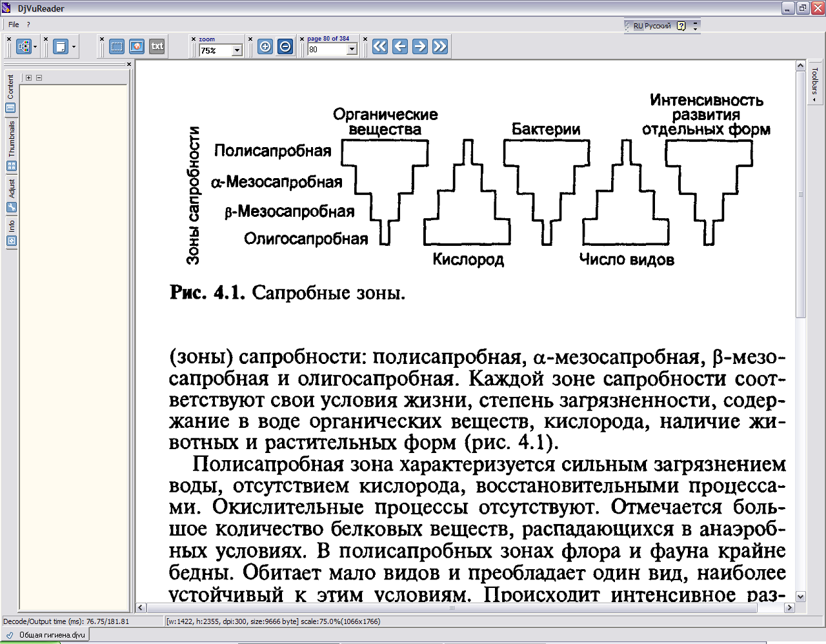Click the 'zoom' toolbar label
This screenshot has width=826, height=644.
207,39
